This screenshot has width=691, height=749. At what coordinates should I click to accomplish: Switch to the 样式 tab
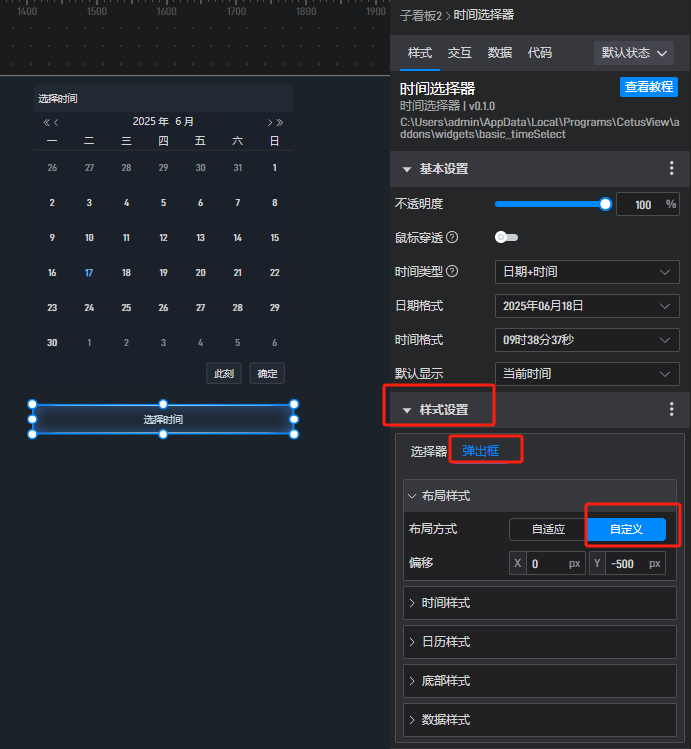point(420,53)
